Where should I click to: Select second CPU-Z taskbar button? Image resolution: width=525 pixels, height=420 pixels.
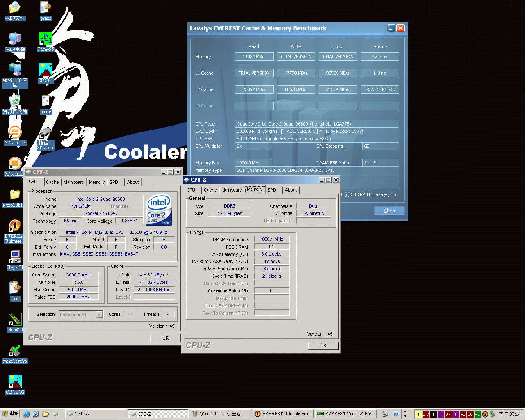tap(158, 414)
